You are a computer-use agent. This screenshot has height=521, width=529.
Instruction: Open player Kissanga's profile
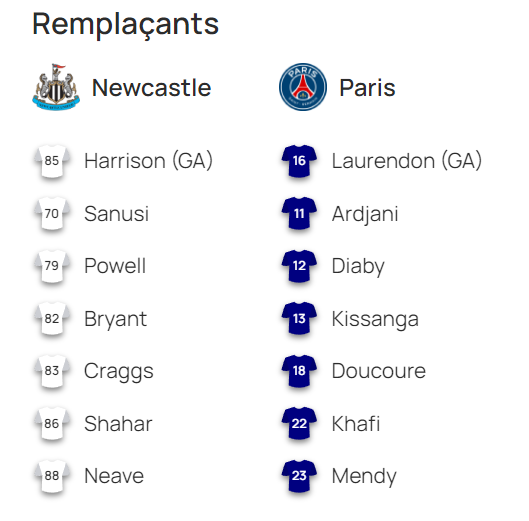(375, 319)
